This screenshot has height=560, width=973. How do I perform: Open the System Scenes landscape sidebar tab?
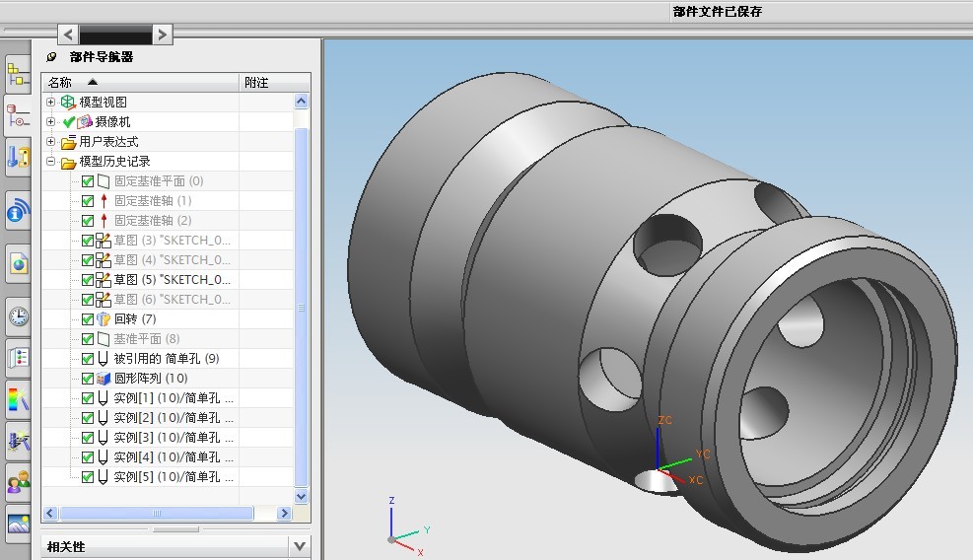[18, 524]
